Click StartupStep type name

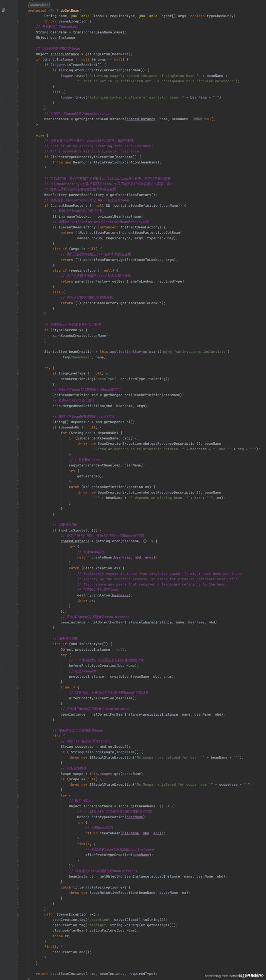(x=56, y=352)
